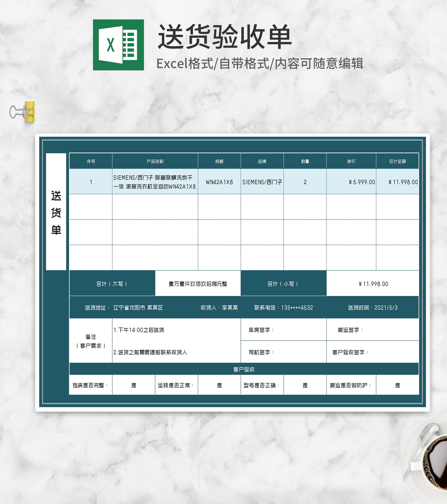This screenshot has width=447, height=504.
Task: Click the 联系电话 135****4532 field
Action: pos(284,308)
